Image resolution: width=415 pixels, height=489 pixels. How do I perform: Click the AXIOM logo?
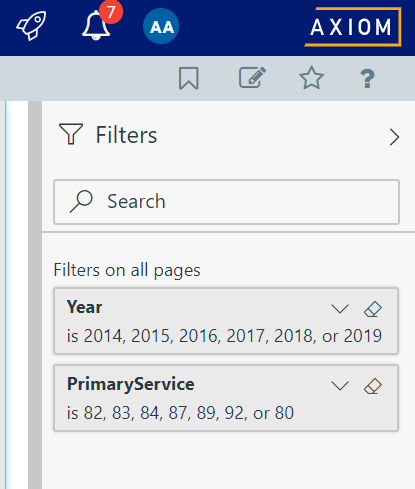(x=353, y=27)
